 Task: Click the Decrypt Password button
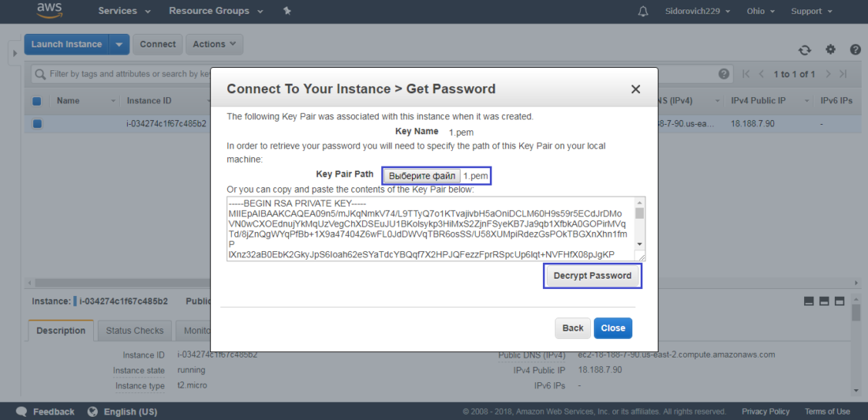click(x=593, y=276)
